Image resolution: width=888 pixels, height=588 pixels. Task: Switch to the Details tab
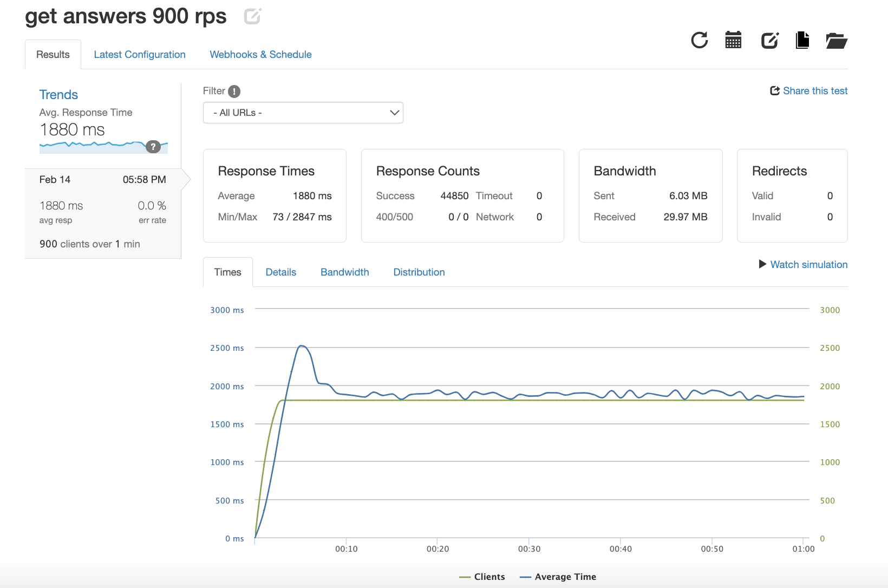click(x=281, y=272)
